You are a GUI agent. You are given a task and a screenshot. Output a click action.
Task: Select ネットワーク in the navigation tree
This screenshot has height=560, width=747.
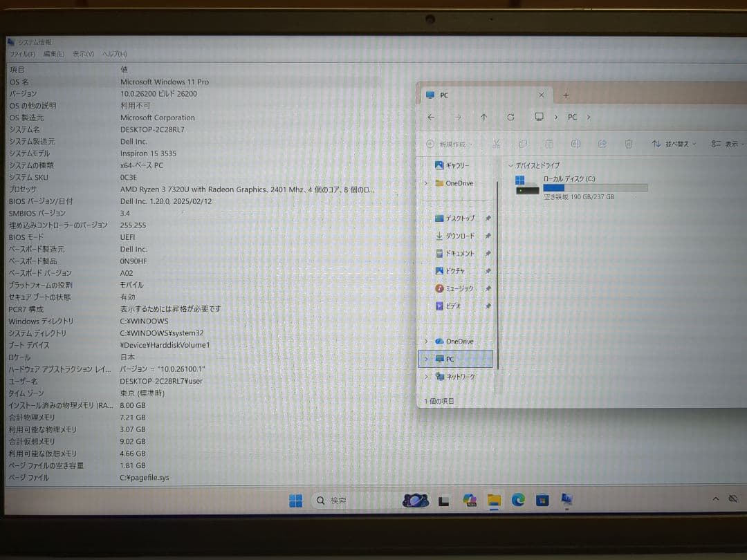[x=455, y=377]
